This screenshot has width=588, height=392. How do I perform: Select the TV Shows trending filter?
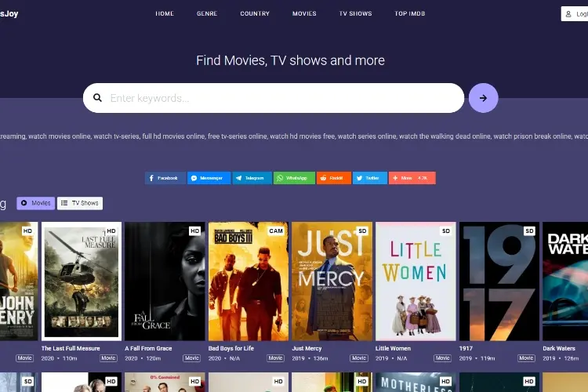coord(80,203)
